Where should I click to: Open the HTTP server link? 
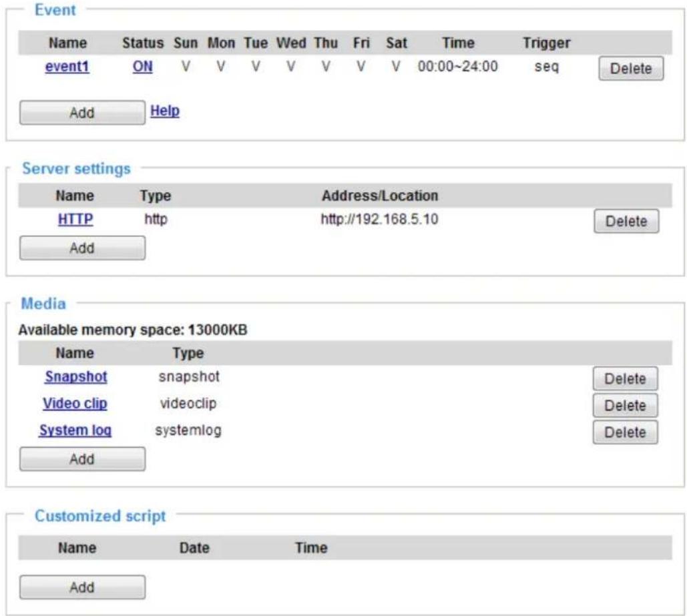(75, 219)
